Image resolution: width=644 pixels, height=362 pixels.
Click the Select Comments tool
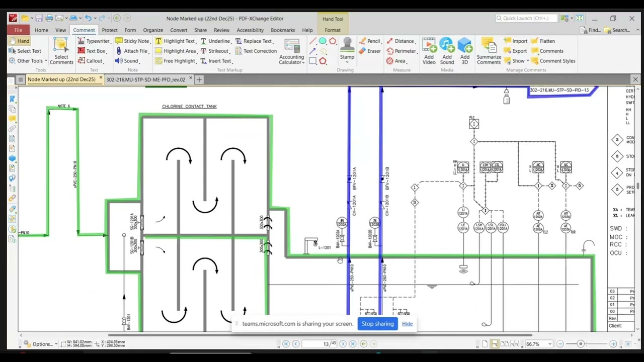pos(61,51)
